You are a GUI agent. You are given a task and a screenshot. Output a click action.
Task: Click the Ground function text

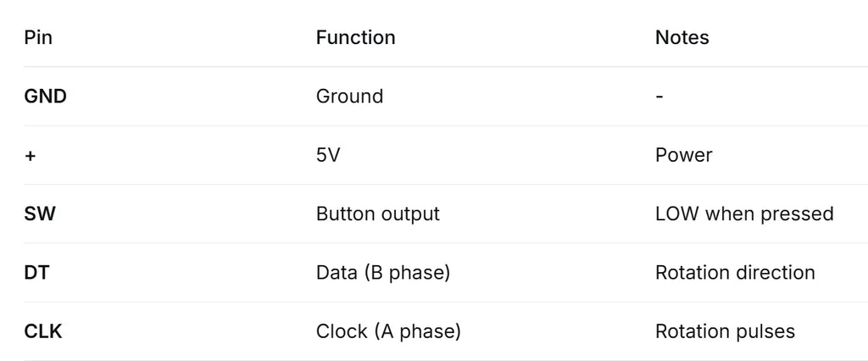pos(349,97)
